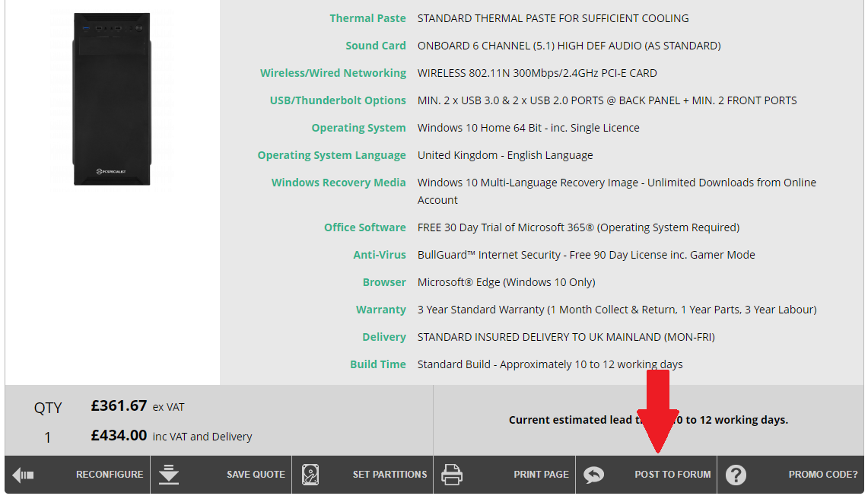Click PRINT PAGE label
Screen dimensions: 868x499
[x=541, y=475]
